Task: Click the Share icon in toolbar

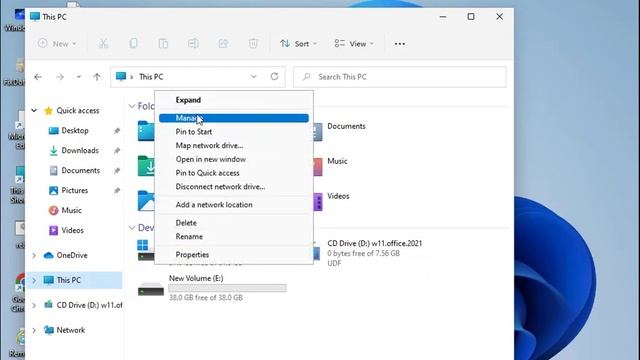Action: point(223,43)
